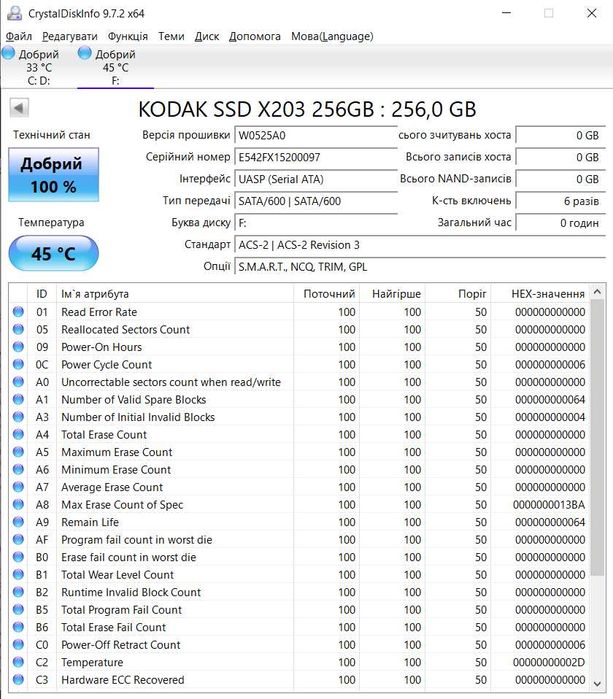The width and height of the screenshot is (613, 699).
Task: Click the Всього записів хоста value 0 GB
Action: (560, 157)
